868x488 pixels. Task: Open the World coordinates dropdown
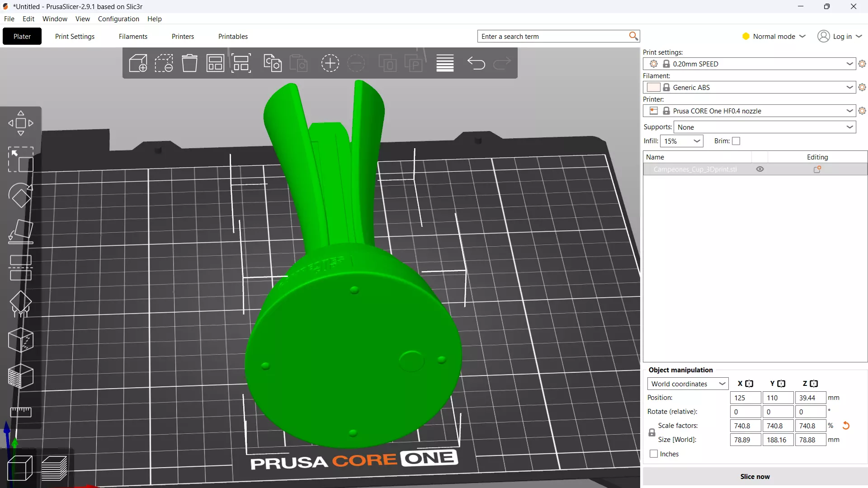tap(688, 384)
